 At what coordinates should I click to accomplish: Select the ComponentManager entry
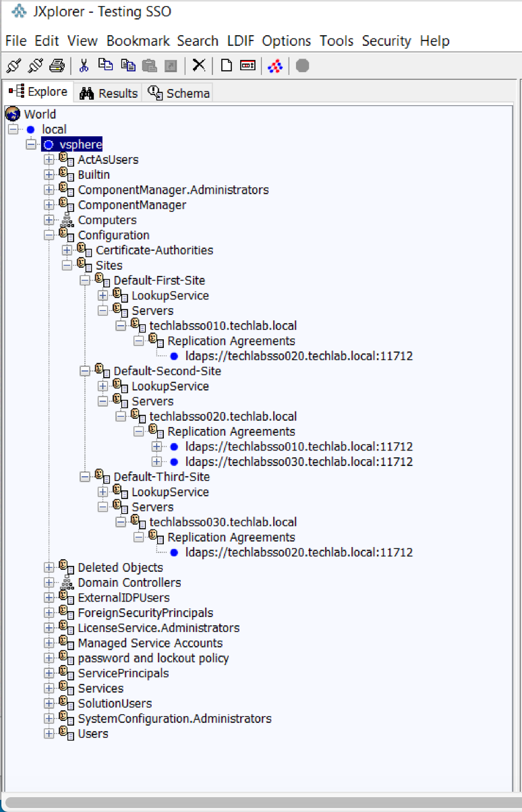132,205
